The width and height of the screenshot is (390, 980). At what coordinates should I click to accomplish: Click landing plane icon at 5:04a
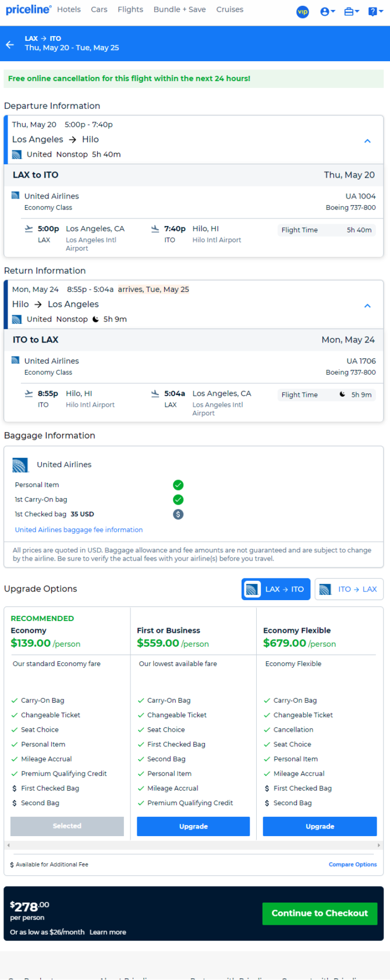[x=155, y=394]
